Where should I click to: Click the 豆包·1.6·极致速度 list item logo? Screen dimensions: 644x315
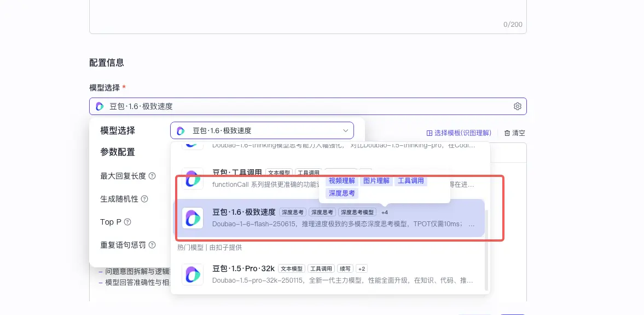click(x=193, y=218)
